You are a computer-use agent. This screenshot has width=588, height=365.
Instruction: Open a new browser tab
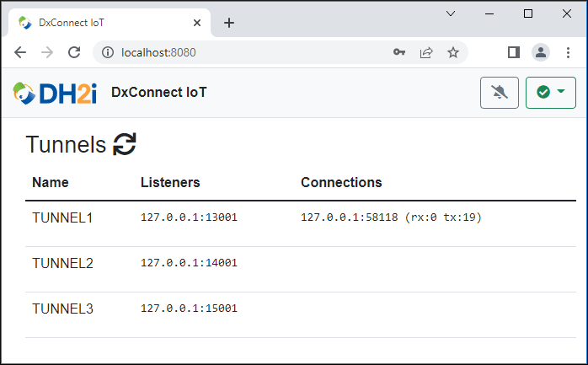[229, 24]
